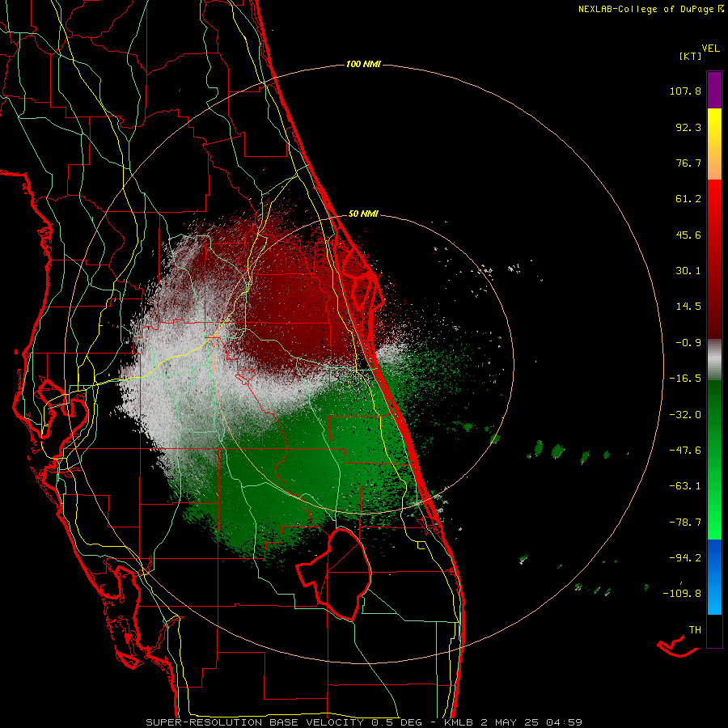Image resolution: width=728 pixels, height=728 pixels.
Task: Click the 14.5 scale value
Action: (688, 307)
